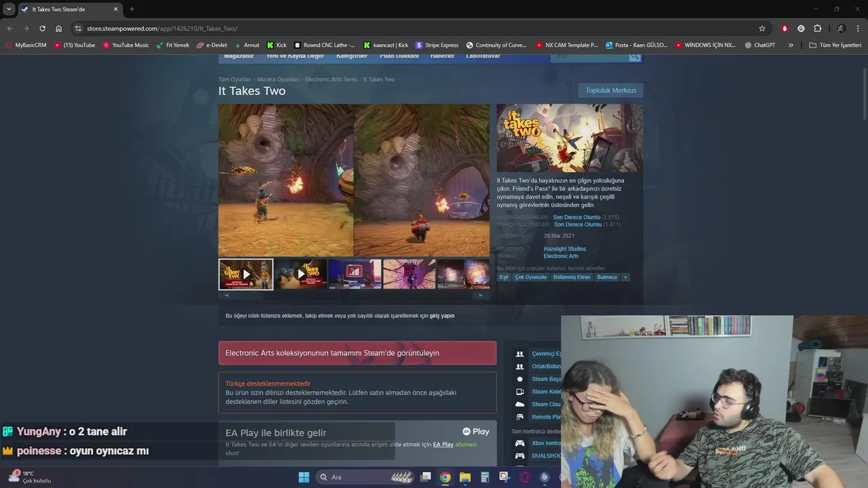Open Puan Dükkanı store tab
This screenshot has width=868, height=488.
click(x=399, y=56)
